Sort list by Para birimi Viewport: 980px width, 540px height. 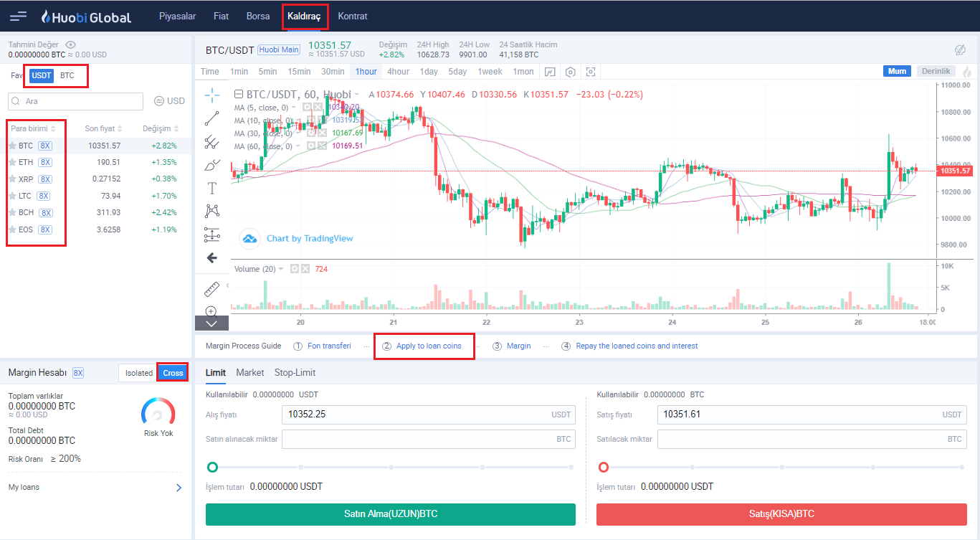(x=33, y=128)
